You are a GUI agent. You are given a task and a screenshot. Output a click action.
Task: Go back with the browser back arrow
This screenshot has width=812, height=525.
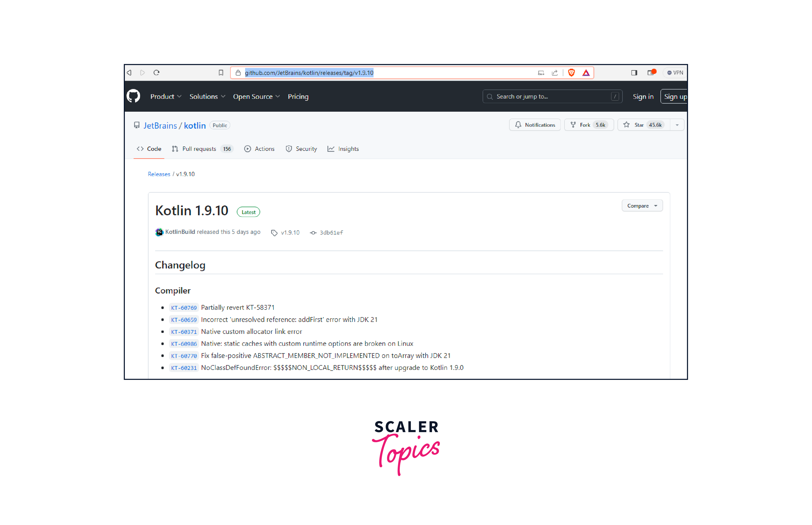[129, 73]
